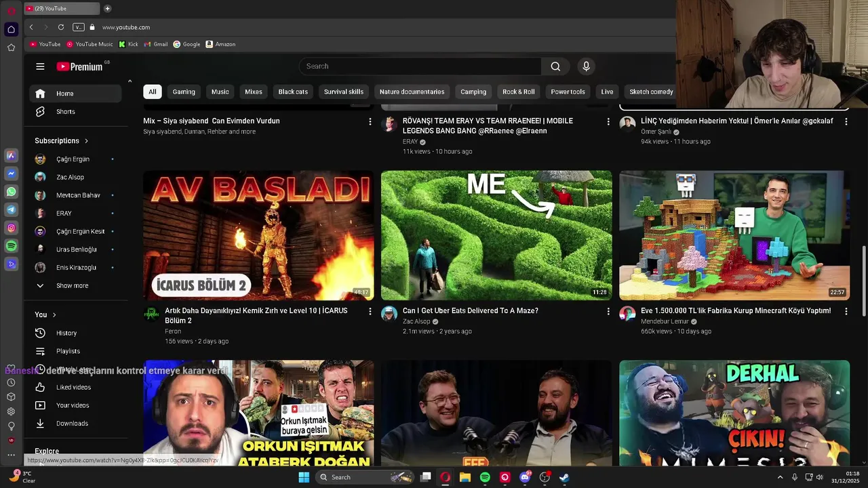868x488 pixels.
Task: Select the Music filter chip
Action: 220,91
